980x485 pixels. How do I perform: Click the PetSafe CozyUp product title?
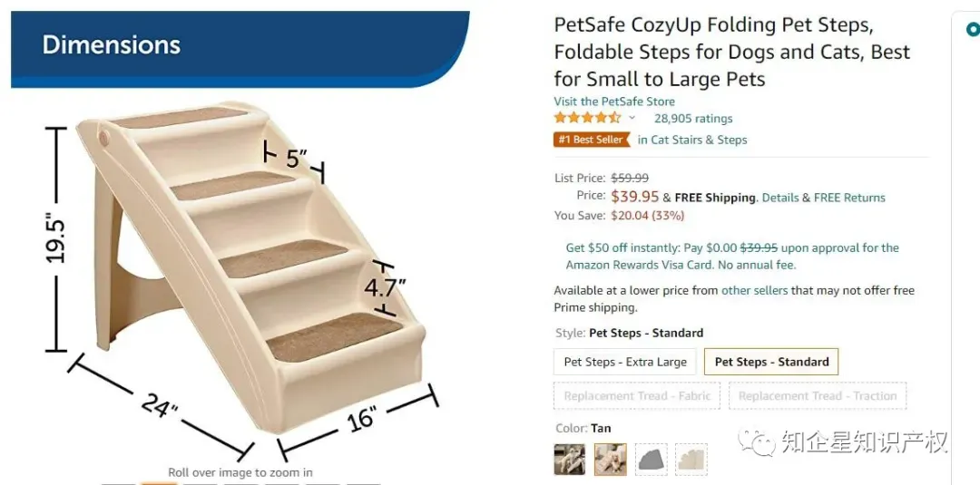coord(731,52)
